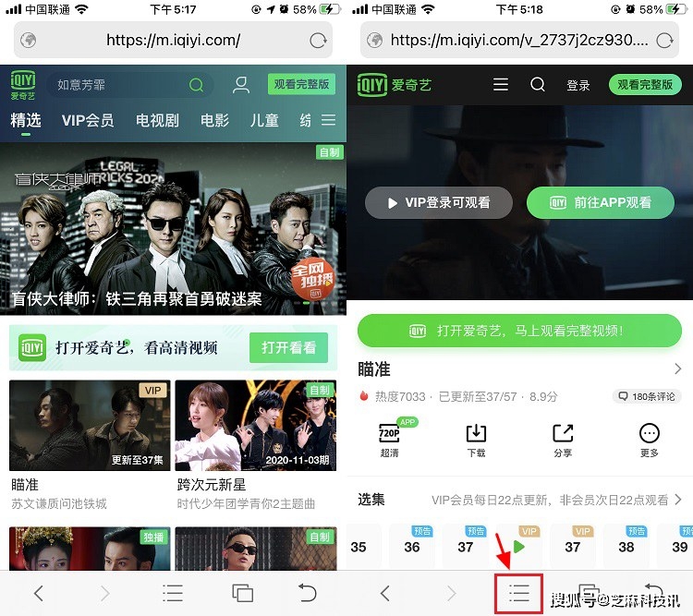Tap the reload icon in left address bar
Viewport: 693px width, 616px height.
318,41
